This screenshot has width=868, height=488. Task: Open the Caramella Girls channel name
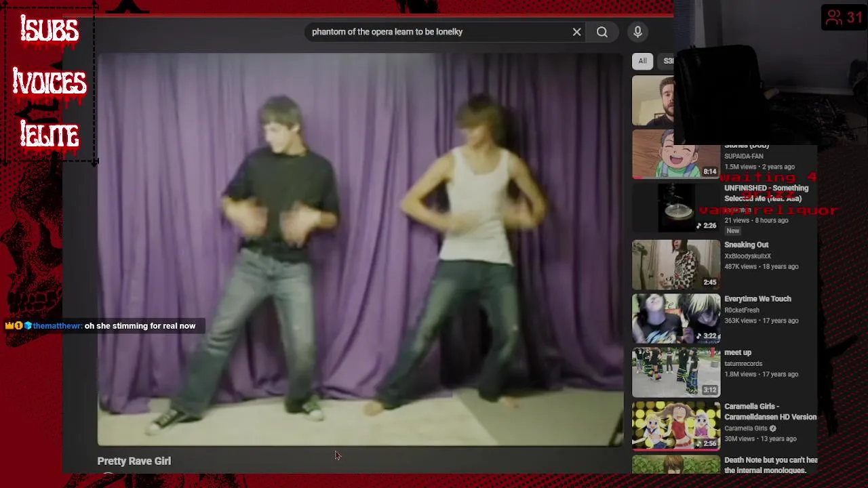746,428
